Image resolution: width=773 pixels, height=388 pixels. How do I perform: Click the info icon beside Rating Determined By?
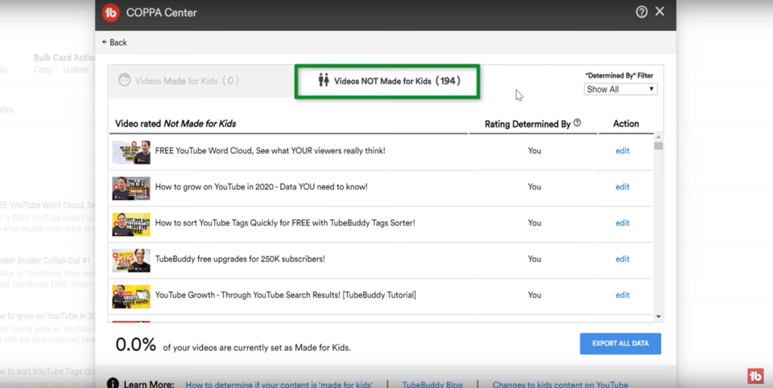tap(577, 123)
